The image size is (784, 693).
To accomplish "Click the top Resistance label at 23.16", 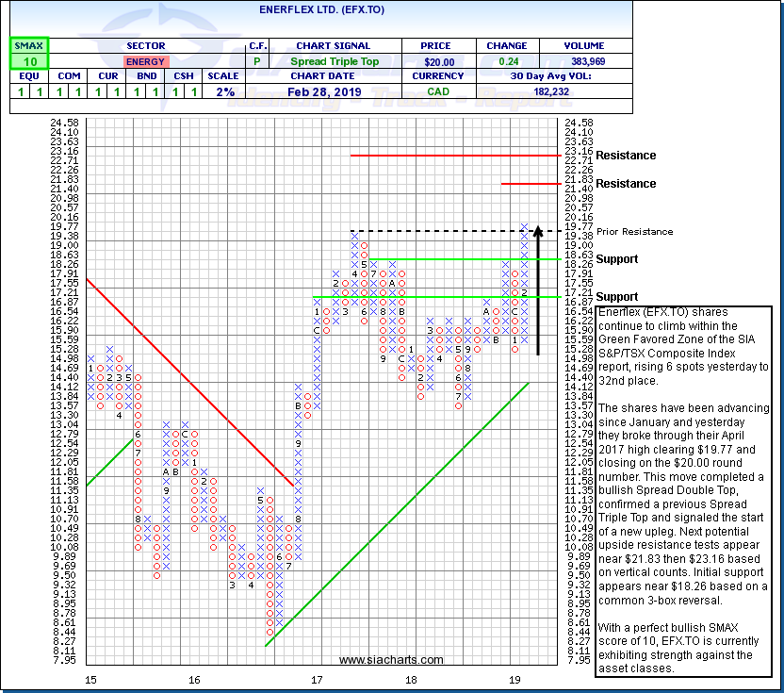I will coord(626,156).
